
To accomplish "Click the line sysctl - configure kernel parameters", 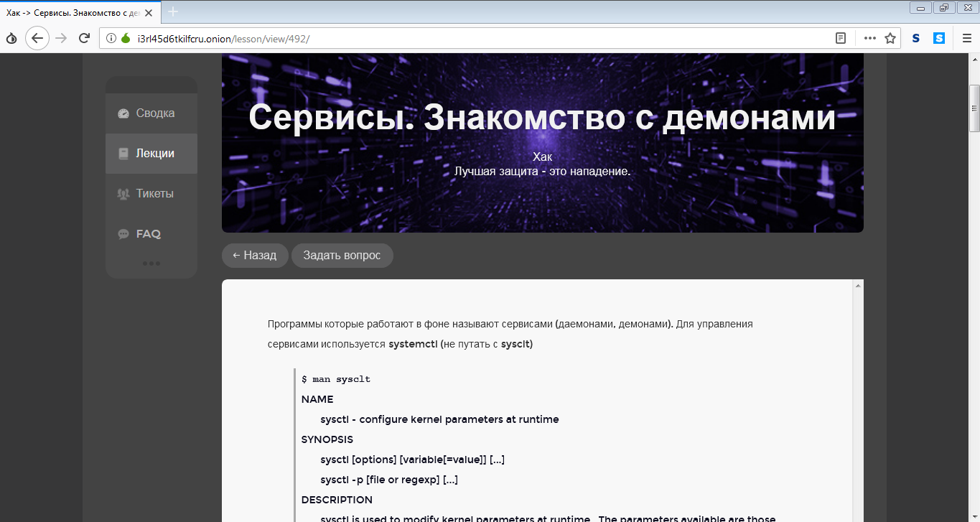I will coord(439,419).
